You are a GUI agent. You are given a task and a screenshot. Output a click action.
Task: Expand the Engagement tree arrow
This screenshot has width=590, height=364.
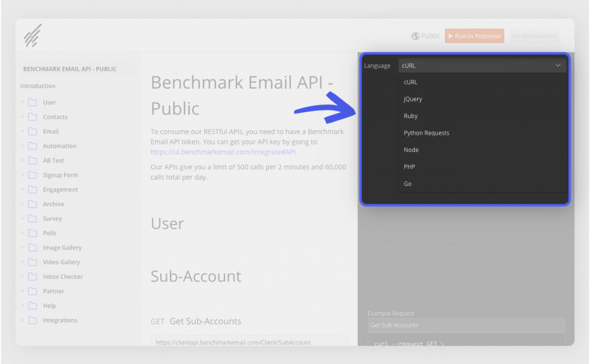[22, 189]
